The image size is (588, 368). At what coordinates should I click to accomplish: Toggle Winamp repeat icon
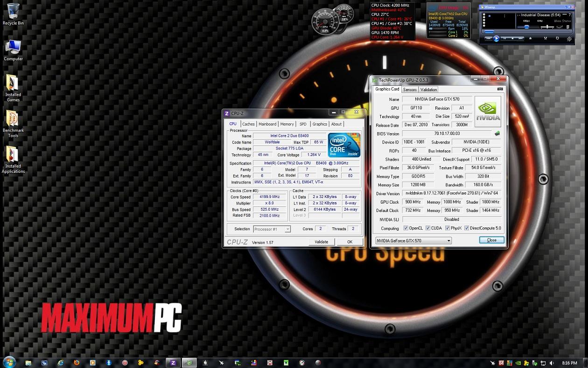coord(557,38)
